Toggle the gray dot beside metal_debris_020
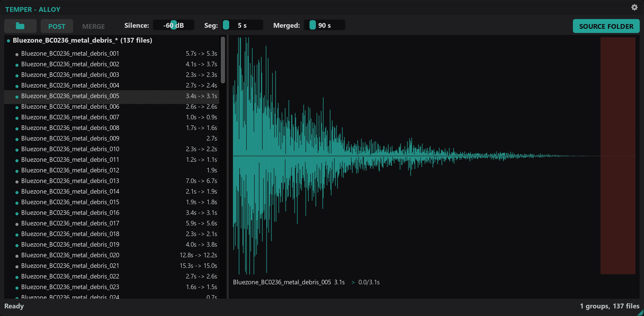 [x=17, y=256]
